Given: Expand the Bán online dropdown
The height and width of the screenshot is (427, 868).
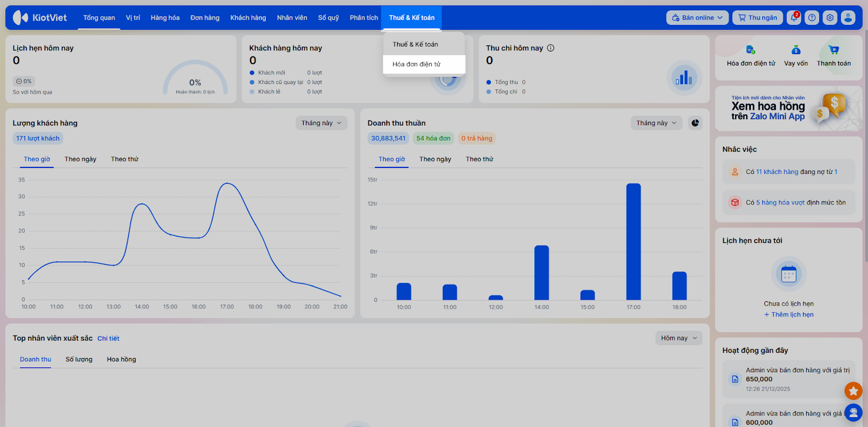Looking at the screenshot, I should tap(697, 18).
